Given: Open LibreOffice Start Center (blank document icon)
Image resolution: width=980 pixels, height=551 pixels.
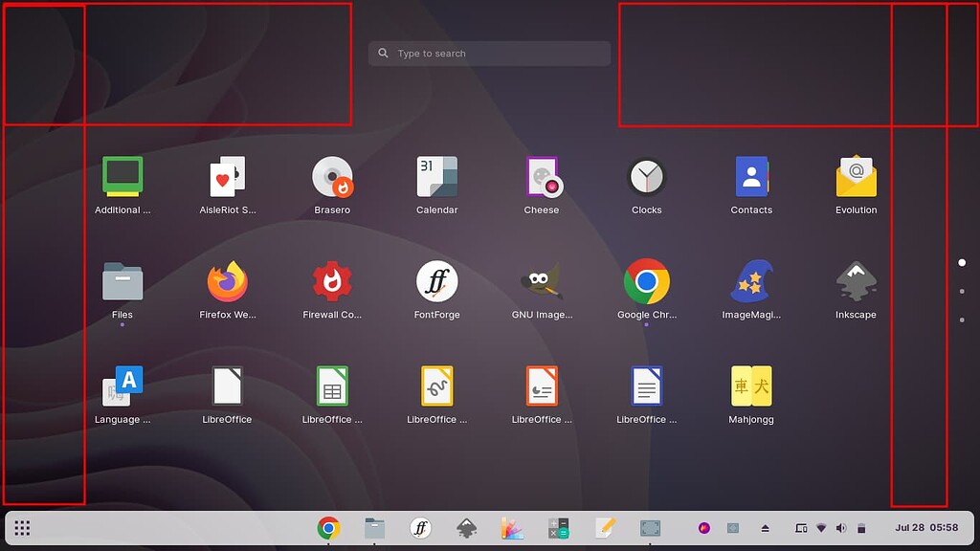Looking at the screenshot, I should coord(228,386).
